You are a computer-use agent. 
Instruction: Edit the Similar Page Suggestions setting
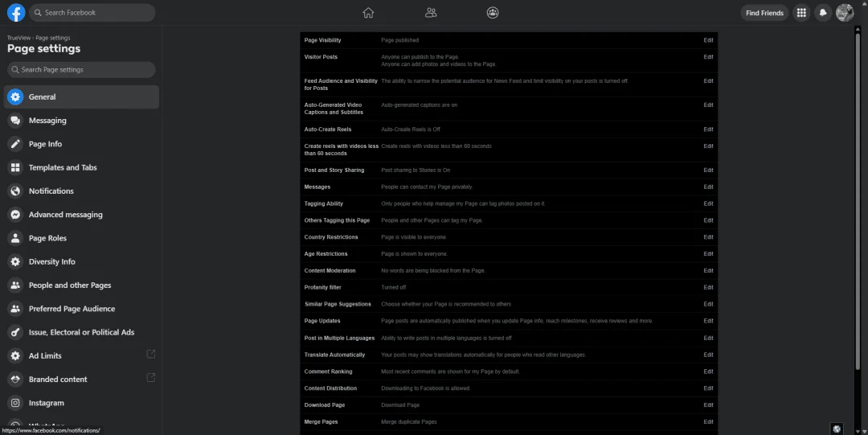[708, 304]
